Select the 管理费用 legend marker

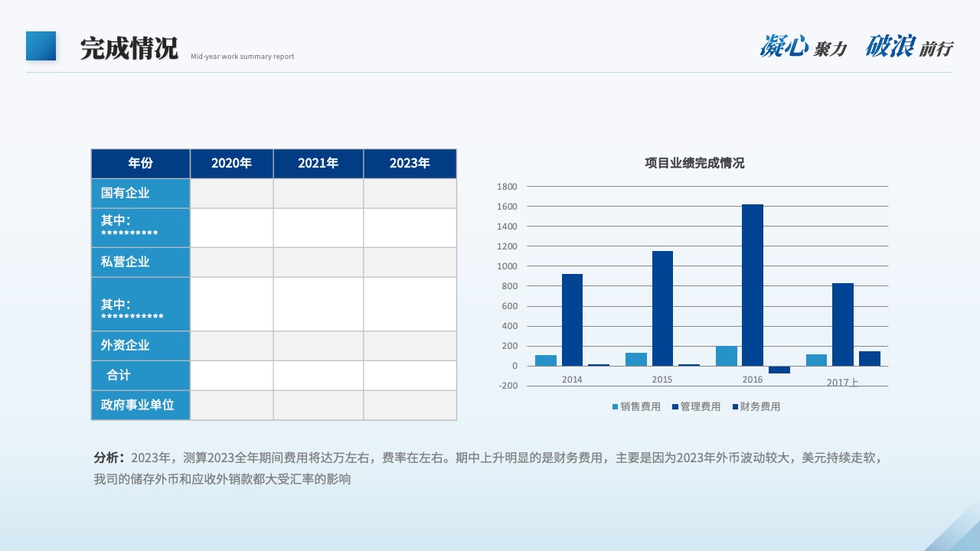point(675,407)
